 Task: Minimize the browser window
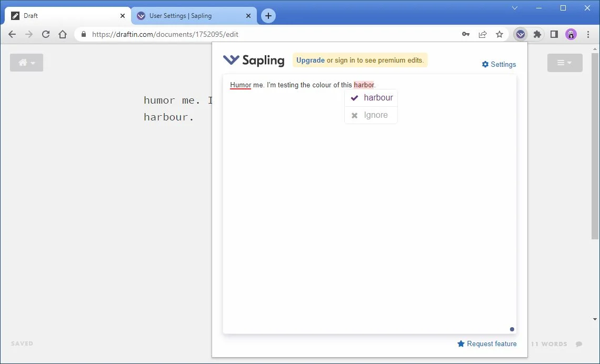[539, 8]
